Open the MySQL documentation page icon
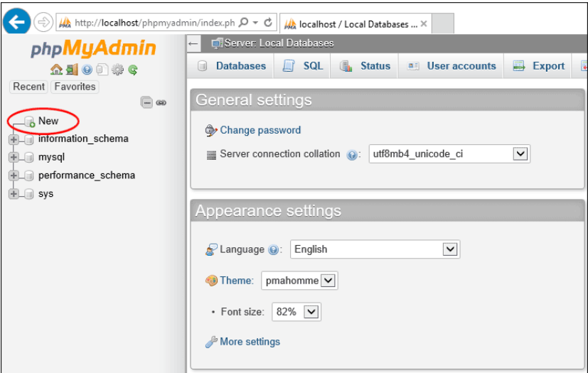This screenshot has height=373, width=588. click(102, 70)
